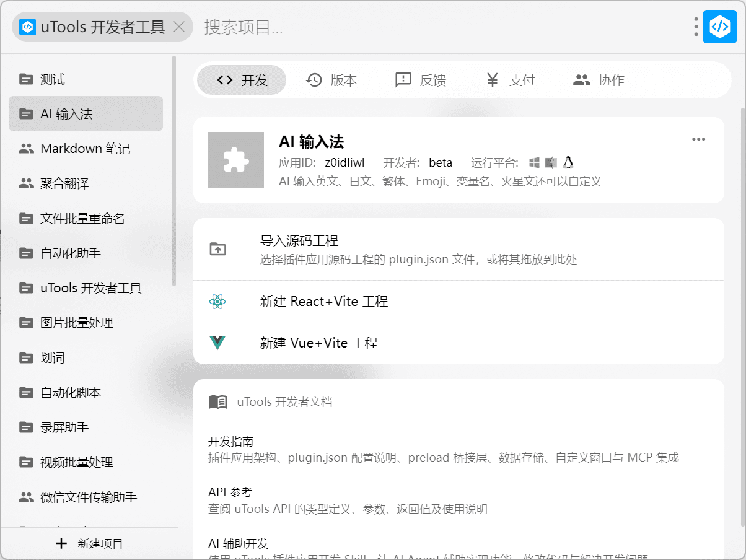Click the AI 输入法 description text line

coord(440,182)
